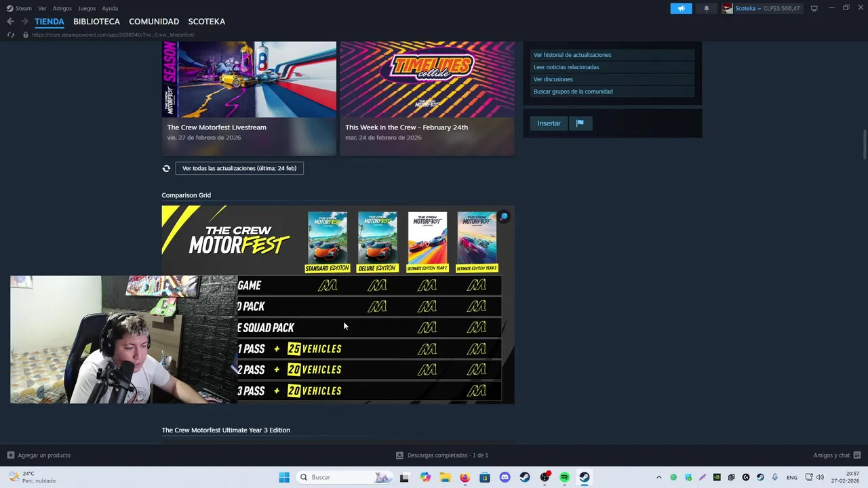The image size is (868, 488).
Task: Click the Livestream post thumbnail image
Action: tap(249, 80)
